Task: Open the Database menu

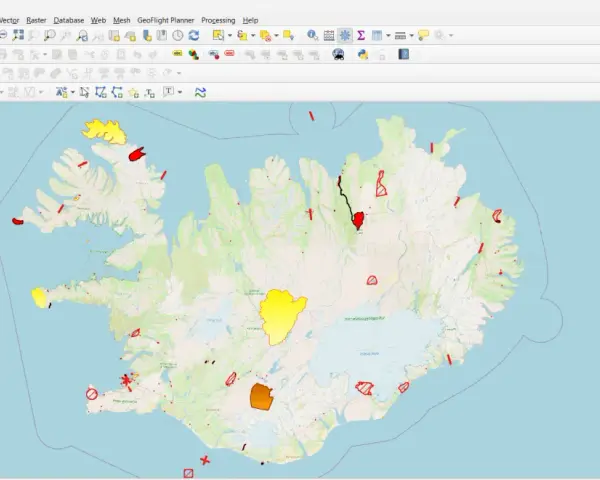Action: [69, 20]
